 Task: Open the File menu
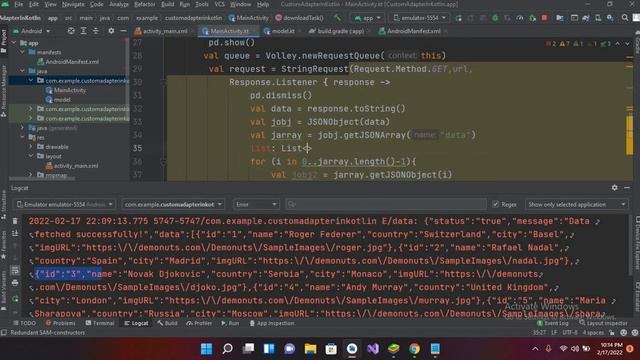tap(19, 4)
